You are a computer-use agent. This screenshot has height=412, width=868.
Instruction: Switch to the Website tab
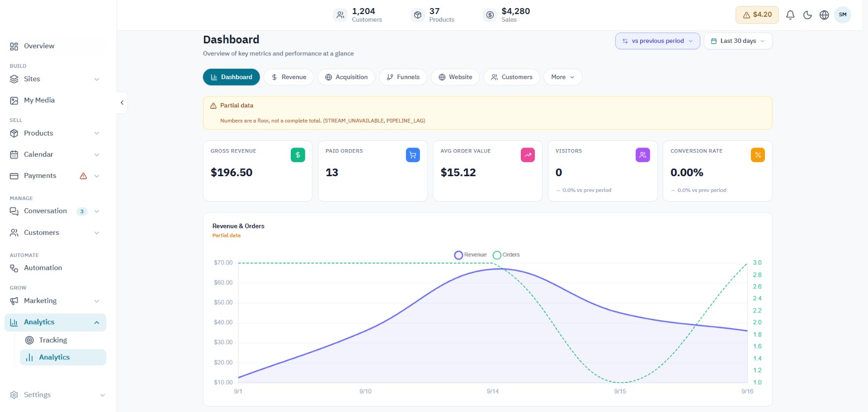click(x=455, y=77)
